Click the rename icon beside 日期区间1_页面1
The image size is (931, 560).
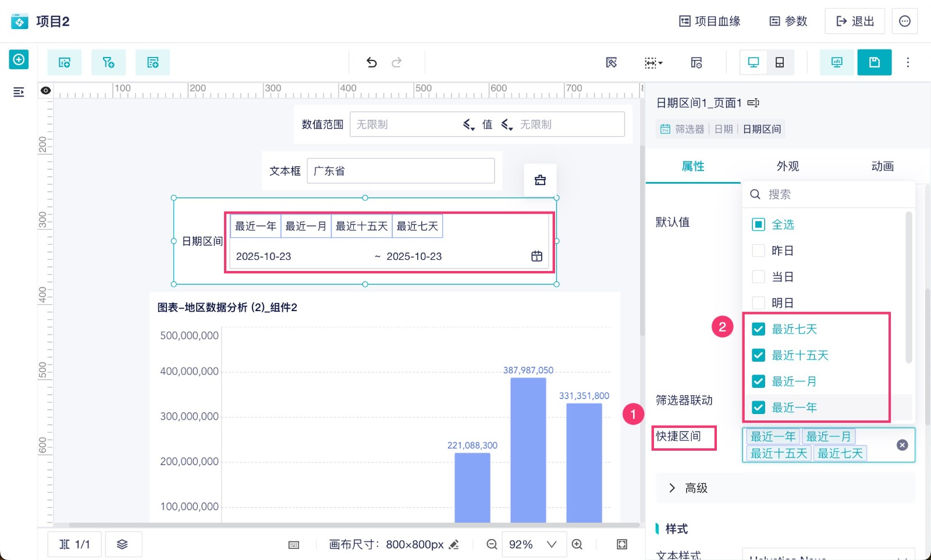[754, 103]
